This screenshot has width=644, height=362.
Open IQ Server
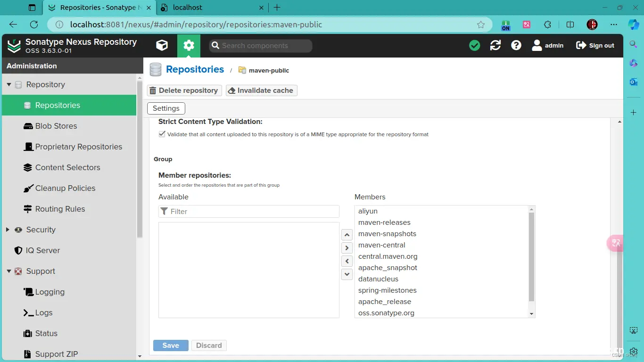[69, 250]
